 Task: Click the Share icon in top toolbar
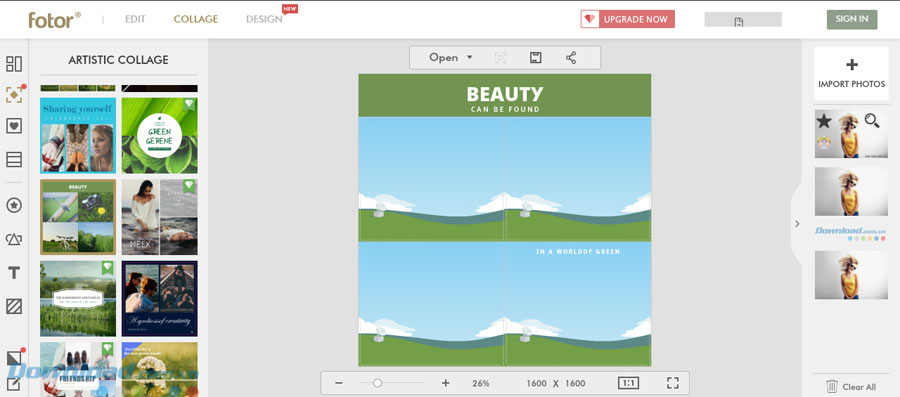(571, 57)
